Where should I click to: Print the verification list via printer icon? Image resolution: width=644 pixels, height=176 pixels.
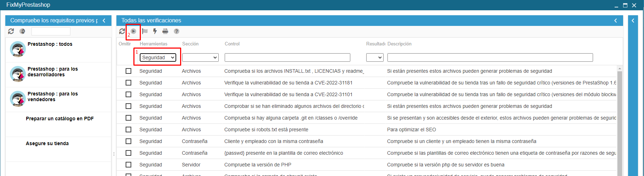(x=165, y=31)
